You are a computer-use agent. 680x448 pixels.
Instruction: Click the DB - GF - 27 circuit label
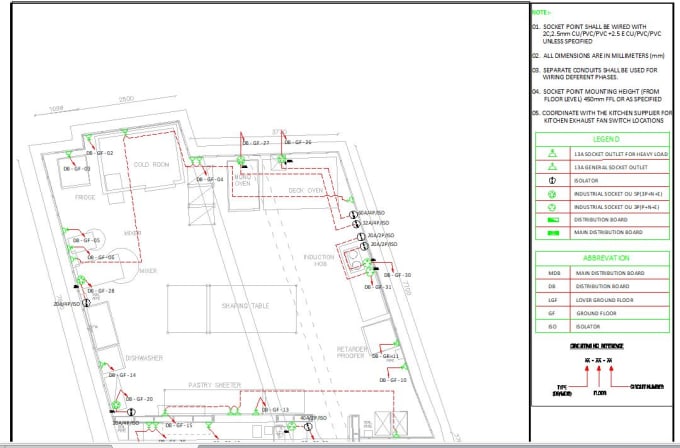pyautogui.click(x=256, y=143)
